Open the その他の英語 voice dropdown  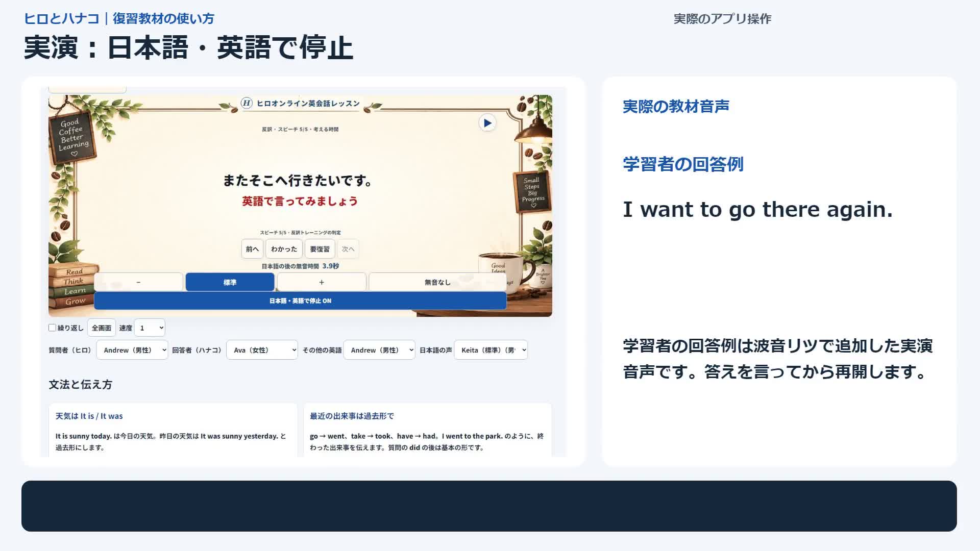pos(379,350)
